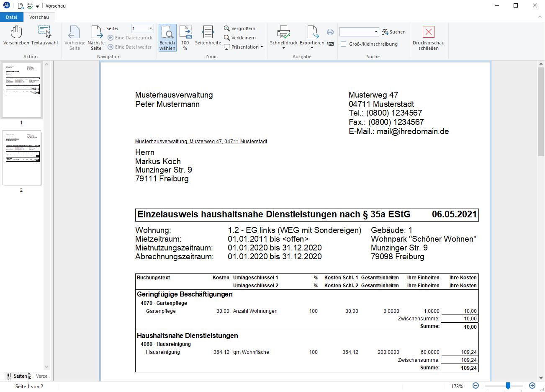The image size is (545, 392).
Task: Click 'Wohnpark "Schöner Wohnen"' text
Action: [x=424, y=239]
